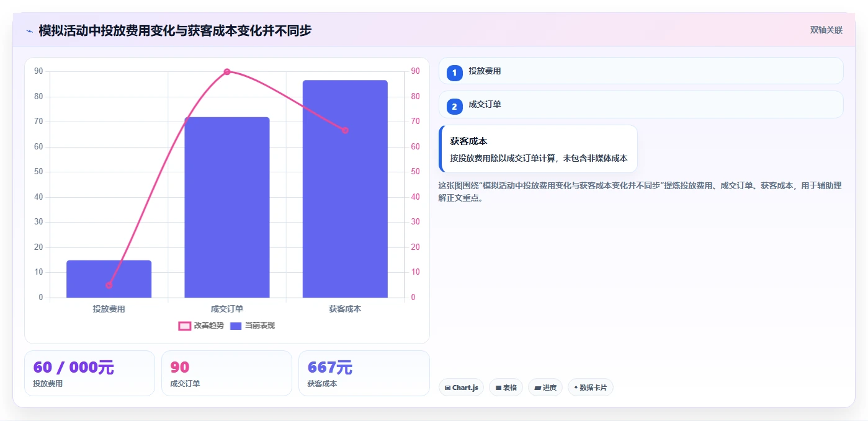Click the line point above 投放费用
The image size is (868, 421).
[109, 285]
